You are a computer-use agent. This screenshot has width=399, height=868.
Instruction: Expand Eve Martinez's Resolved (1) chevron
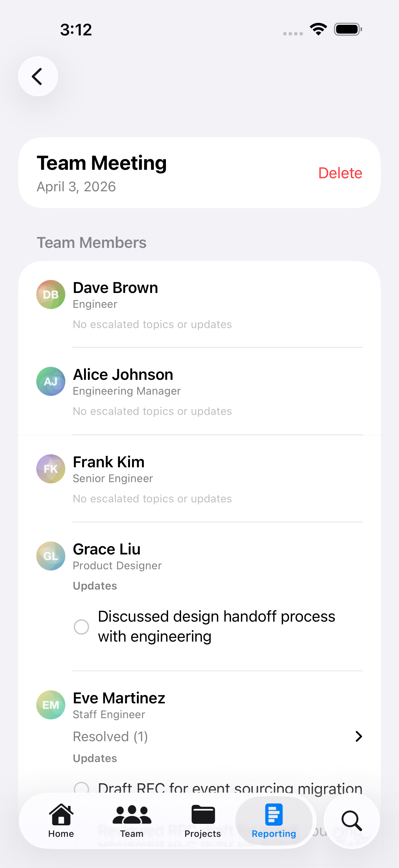click(358, 737)
